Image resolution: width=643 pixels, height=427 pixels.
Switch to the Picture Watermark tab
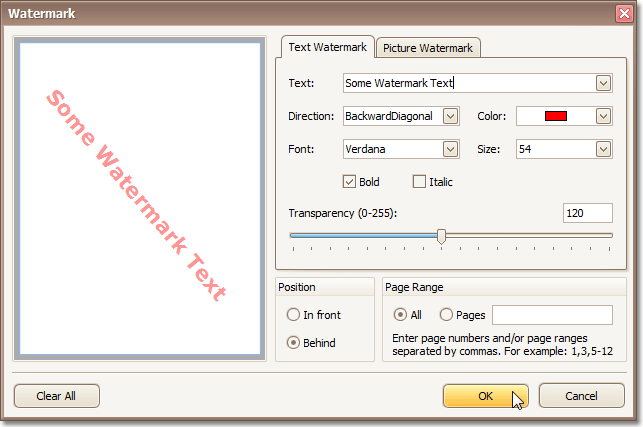(429, 47)
